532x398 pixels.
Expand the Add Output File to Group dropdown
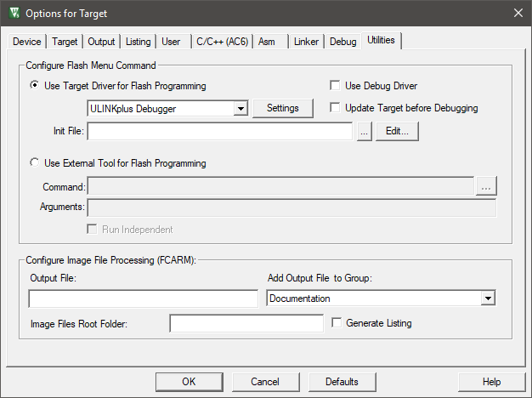488,298
